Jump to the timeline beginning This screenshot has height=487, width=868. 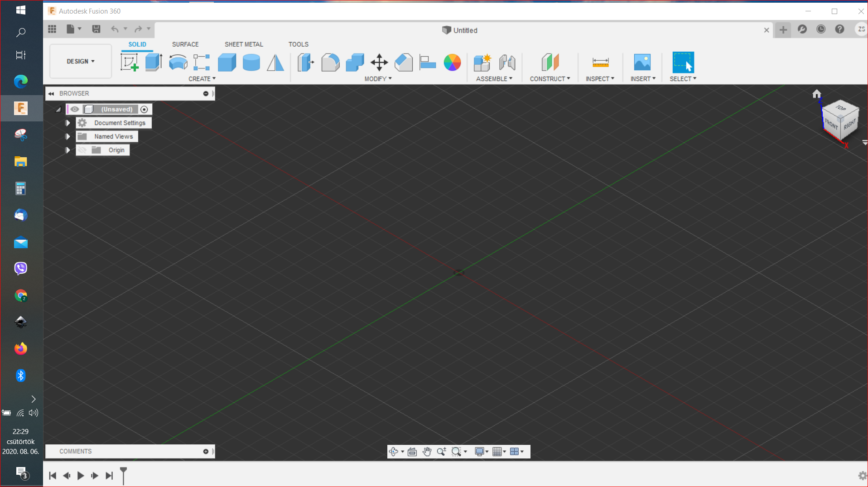(53, 476)
